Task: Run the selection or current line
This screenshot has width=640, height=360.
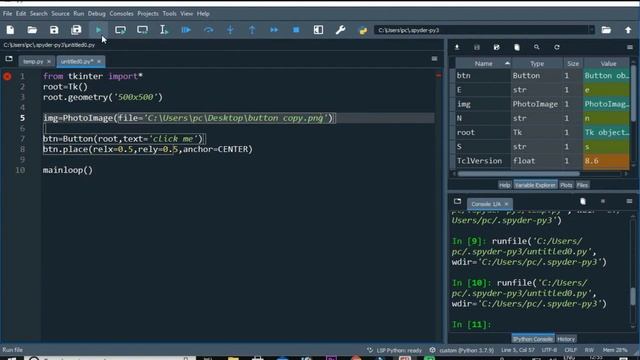Action: click(x=164, y=30)
